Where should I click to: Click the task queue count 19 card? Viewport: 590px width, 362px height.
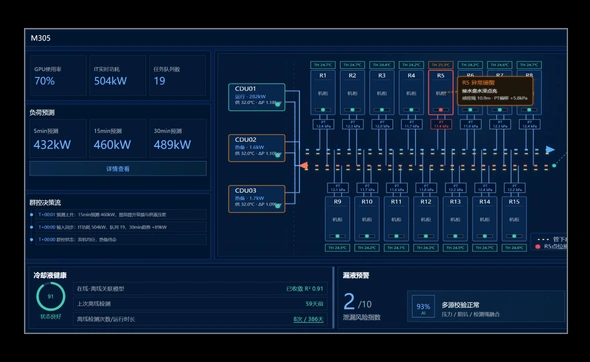tap(178, 75)
